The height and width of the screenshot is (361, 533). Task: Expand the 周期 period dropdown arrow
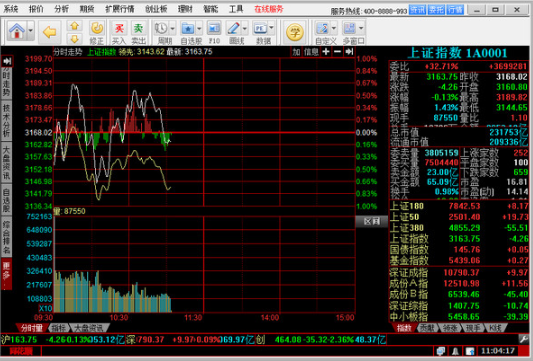pos(173,29)
